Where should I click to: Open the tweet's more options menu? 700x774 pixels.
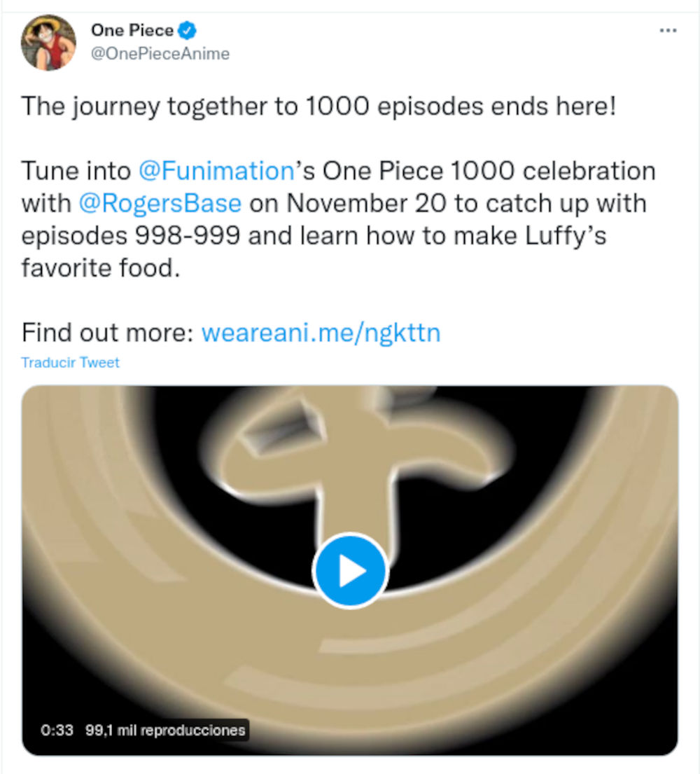click(x=668, y=32)
